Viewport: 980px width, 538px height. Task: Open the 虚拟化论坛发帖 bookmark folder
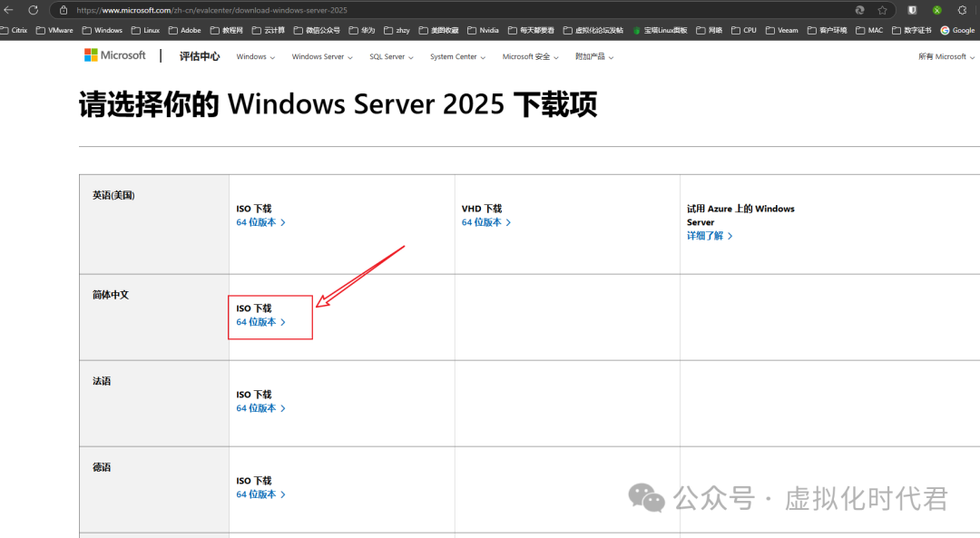coord(593,30)
